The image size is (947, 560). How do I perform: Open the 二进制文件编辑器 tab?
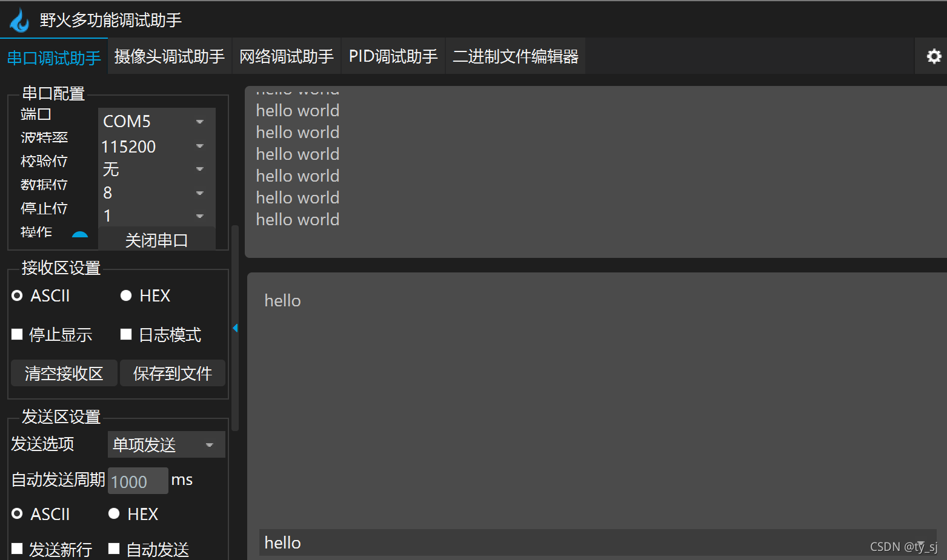click(516, 56)
